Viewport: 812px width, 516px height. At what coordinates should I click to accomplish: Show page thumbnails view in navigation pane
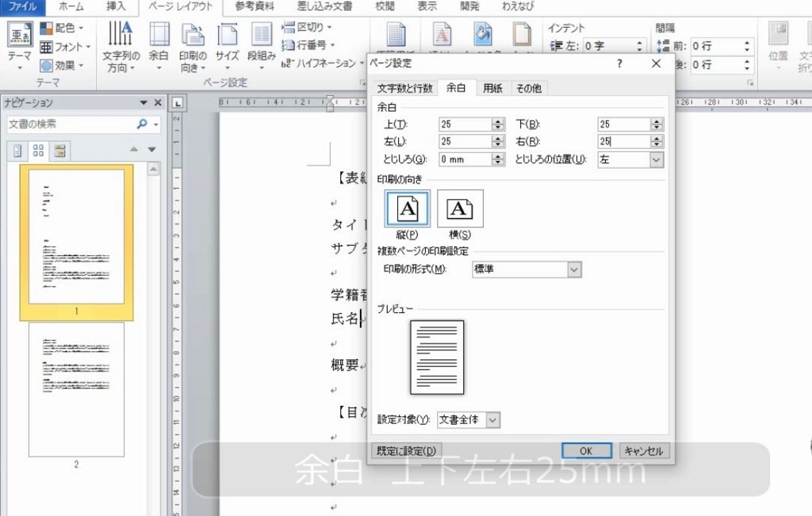38,151
